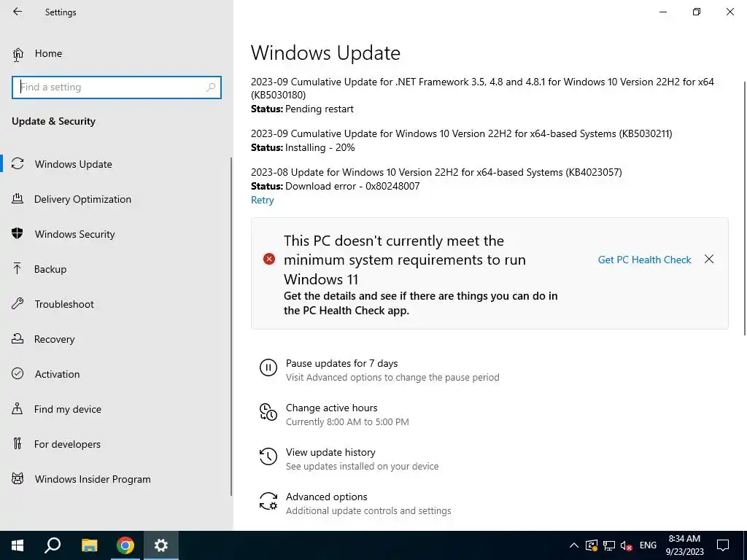
Task: Click the sidebar vertical scrollbar
Action: click(231, 327)
